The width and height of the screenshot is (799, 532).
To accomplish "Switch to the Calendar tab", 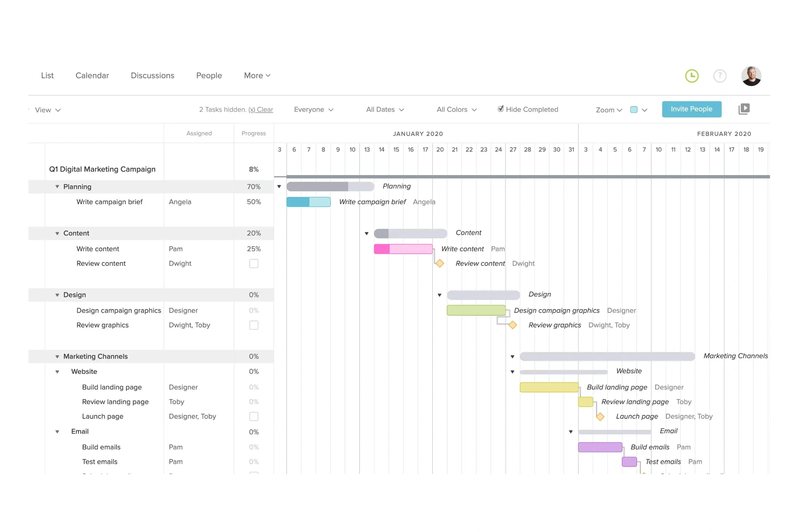I will pos(92,75).
